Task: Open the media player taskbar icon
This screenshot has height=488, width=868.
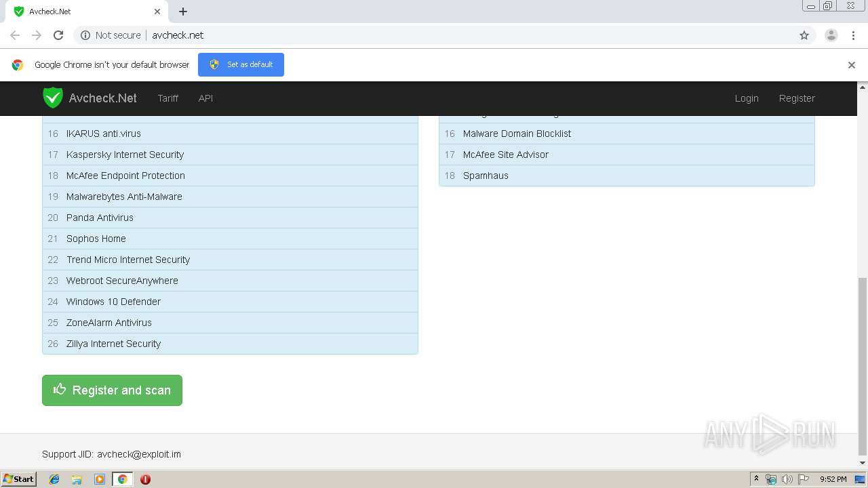Action: point(100,479)
